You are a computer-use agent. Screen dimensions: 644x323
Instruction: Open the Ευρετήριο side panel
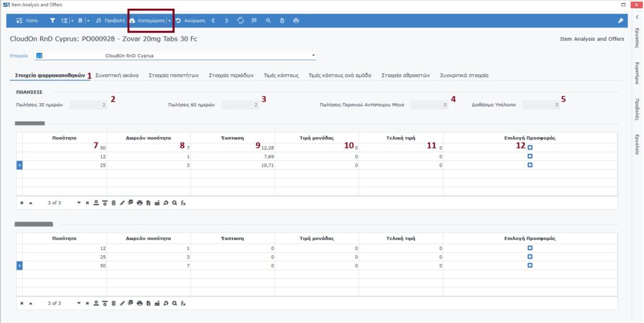click(637, 74)
